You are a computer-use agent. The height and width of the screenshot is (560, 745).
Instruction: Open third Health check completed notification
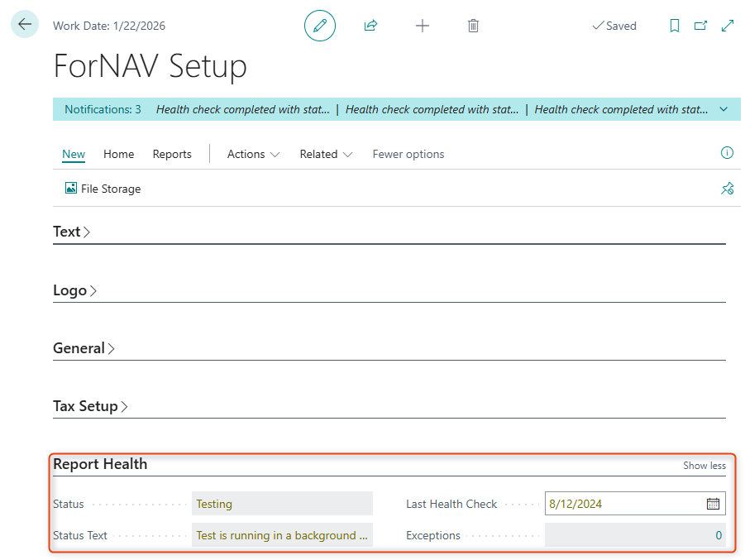tap(621, 109)
